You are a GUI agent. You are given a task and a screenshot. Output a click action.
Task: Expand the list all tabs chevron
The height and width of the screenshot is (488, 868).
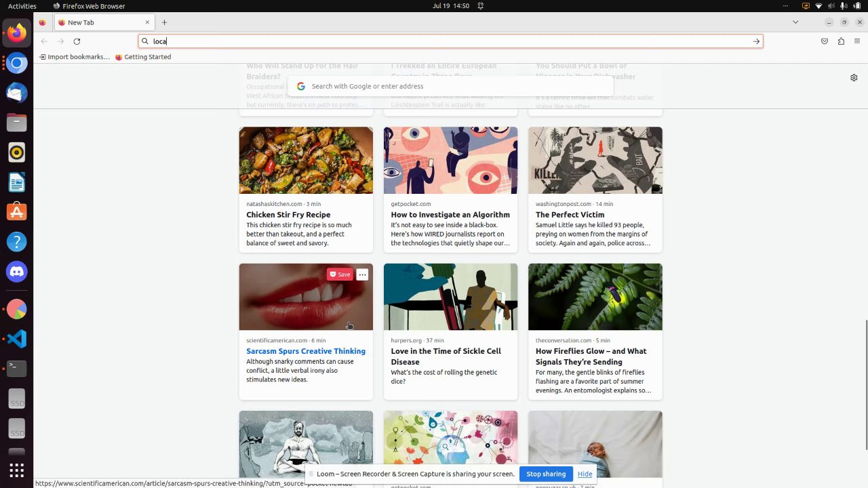pos(795,22)
